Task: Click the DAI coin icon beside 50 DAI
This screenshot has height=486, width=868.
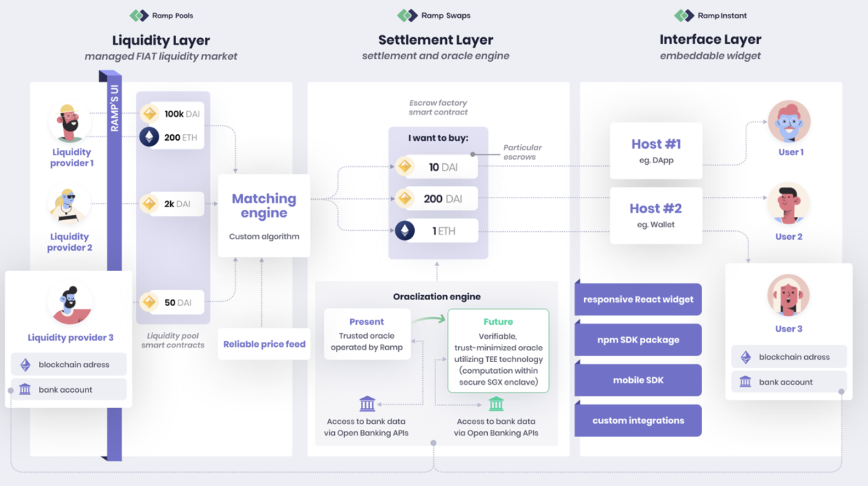Action: [x=149, y=302]
